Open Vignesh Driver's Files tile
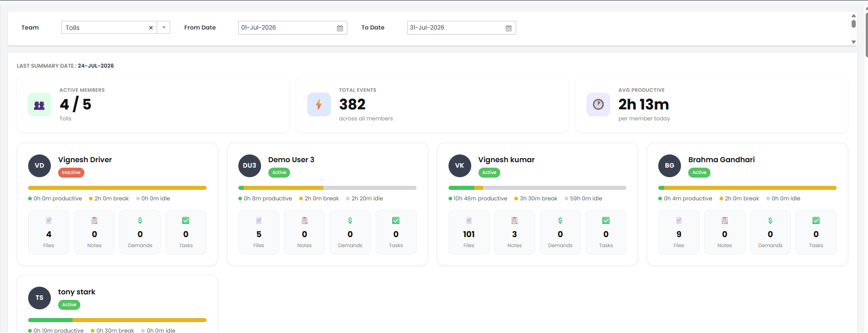This screenshot has height=333, width=868. pyautogui.click(x=49, y=232)
